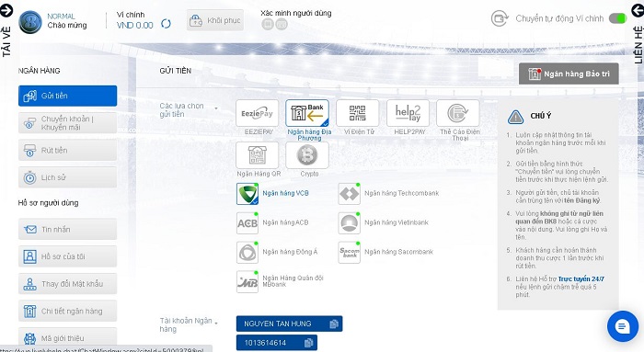Select Thẻ Cào Điện Thoại option
This screenshot has width=644, height=352.
[x=458, y=113]
